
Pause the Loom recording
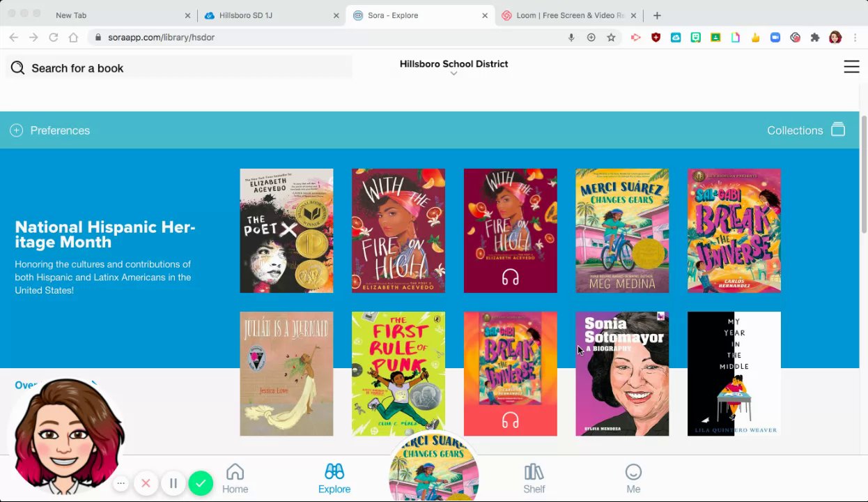click(x=173, y=483)
